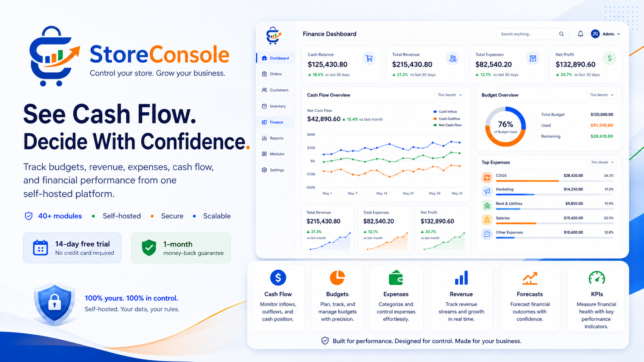Click the 76% budget used donut chart
This screenshot has width=644, height=362.
tap(506, 127)
